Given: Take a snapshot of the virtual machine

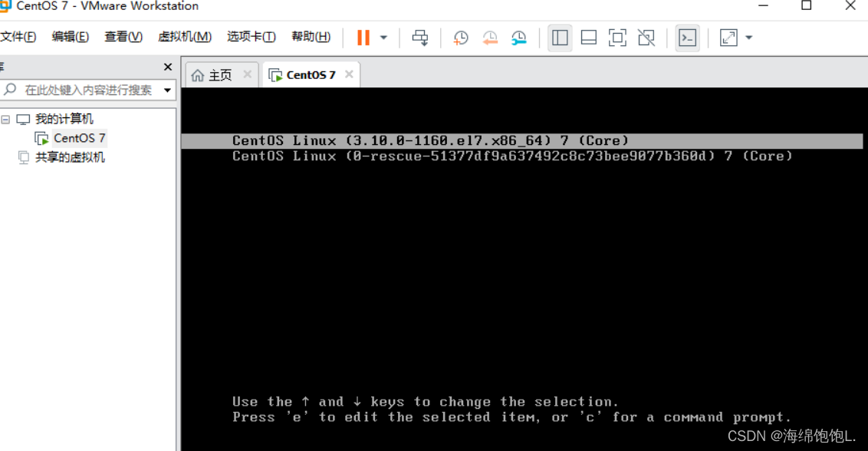Looking at the screenshot, I should pyautogui.click(x=461, y=38).
